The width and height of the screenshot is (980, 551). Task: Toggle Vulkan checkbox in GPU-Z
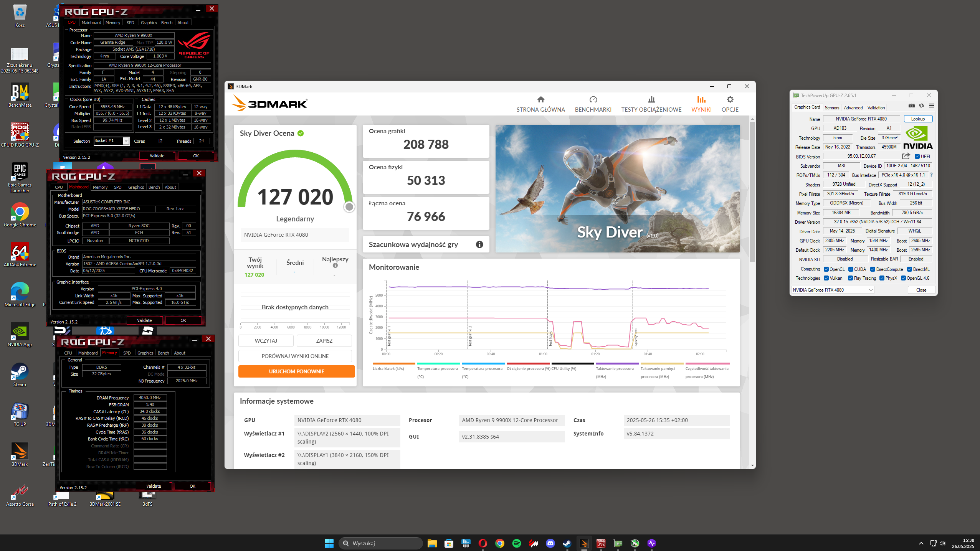(x=826, y=278)
